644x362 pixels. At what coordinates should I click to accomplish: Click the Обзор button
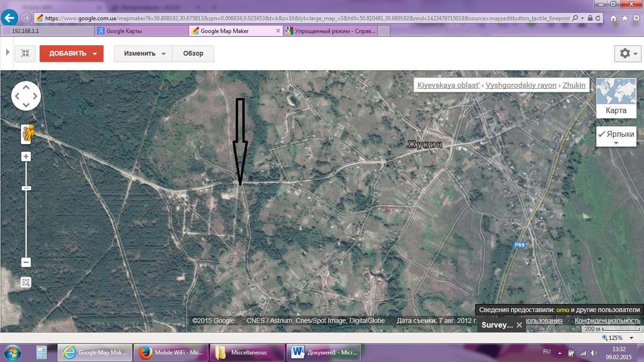193,53
